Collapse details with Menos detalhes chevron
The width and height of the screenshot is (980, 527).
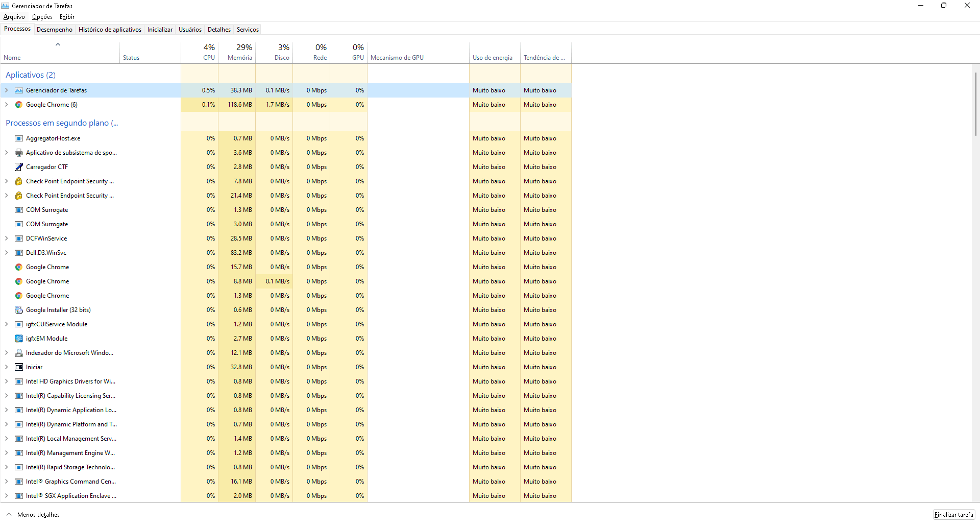[9, 514]
